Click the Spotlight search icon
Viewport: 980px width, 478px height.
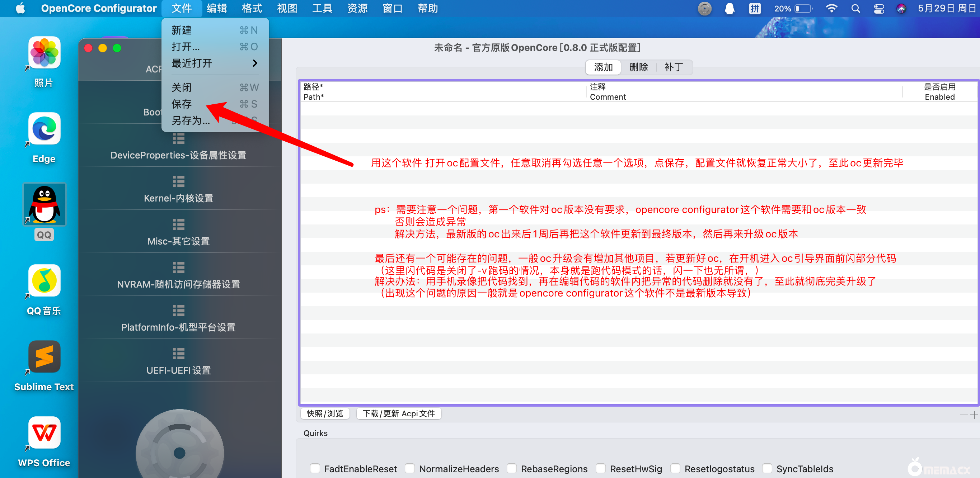[x=855, y=8]
